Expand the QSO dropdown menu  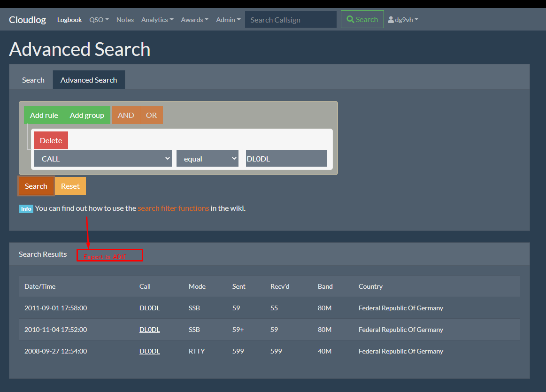click(99, 20)
